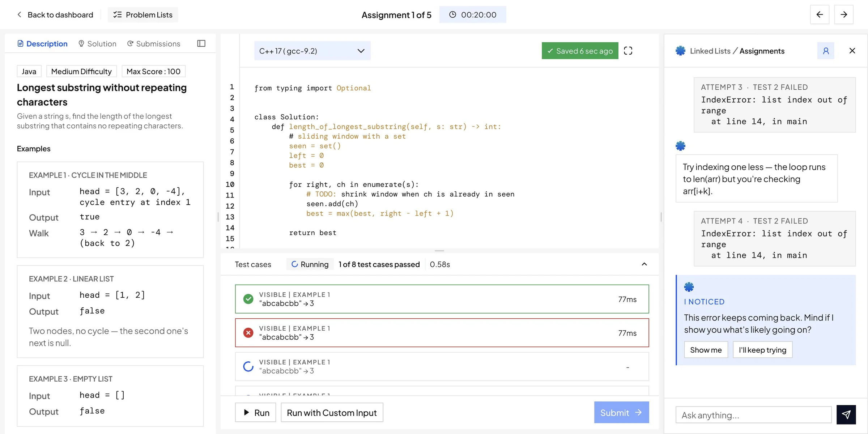The width and height of the screenshot is (868, 434).
Task: Click the user profile icon in assistant panel
Action: [826, 51]
